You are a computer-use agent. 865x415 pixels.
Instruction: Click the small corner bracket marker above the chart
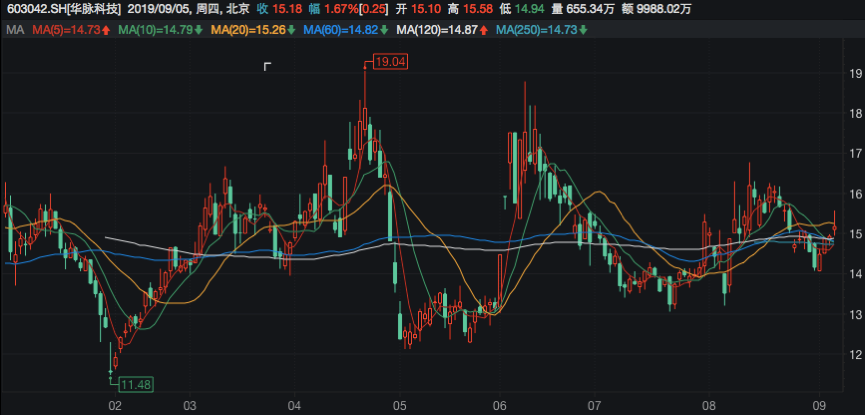[267, 67]
